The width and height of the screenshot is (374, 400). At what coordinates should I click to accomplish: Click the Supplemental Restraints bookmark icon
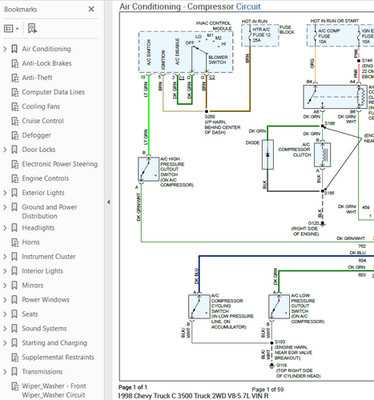(x=15, y=357)
